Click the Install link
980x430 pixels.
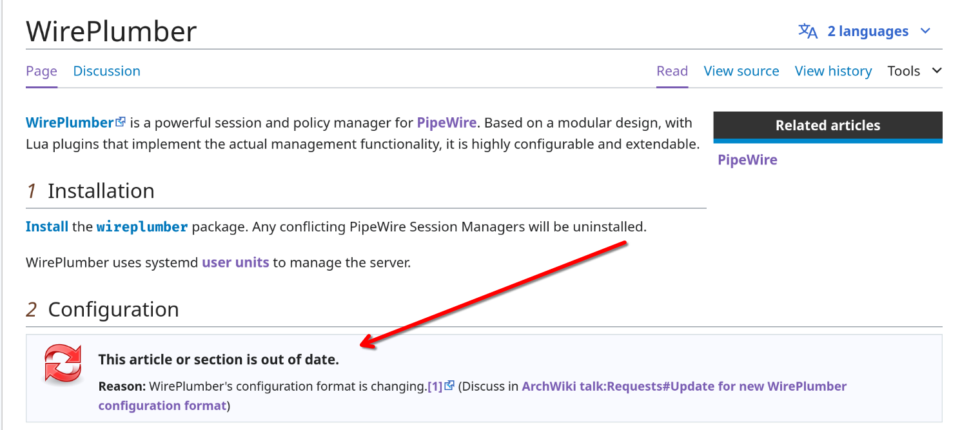click(47, 227)
